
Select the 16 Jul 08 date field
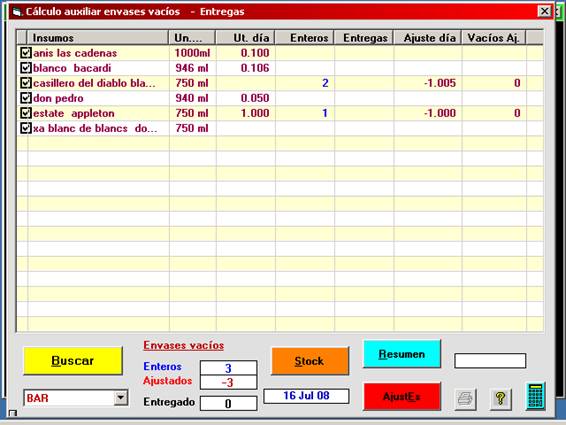pyautogui.click(x=306, y=396)
